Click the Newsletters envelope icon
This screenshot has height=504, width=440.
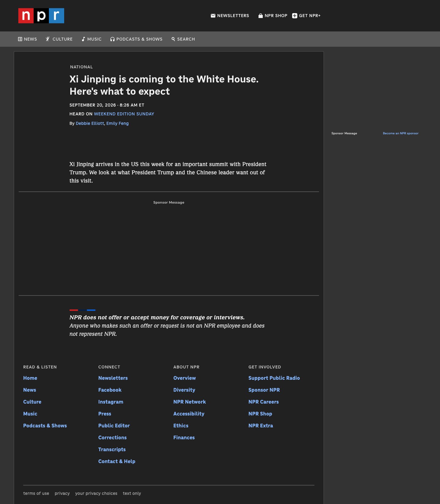click(x=213, y=16)
